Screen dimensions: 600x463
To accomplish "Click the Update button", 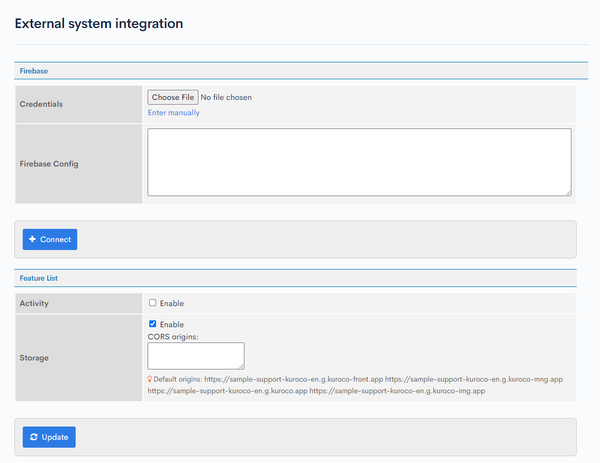I will click(x=49, y=437).
